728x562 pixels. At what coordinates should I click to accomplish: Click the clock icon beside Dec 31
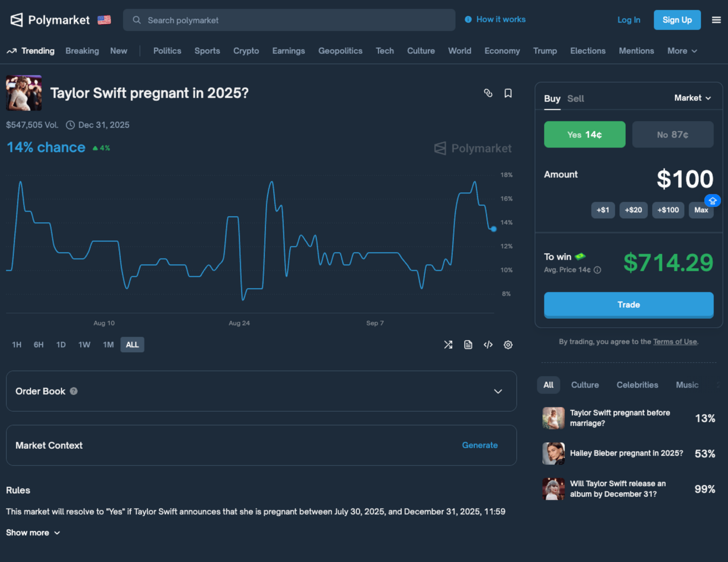point(70,125)
